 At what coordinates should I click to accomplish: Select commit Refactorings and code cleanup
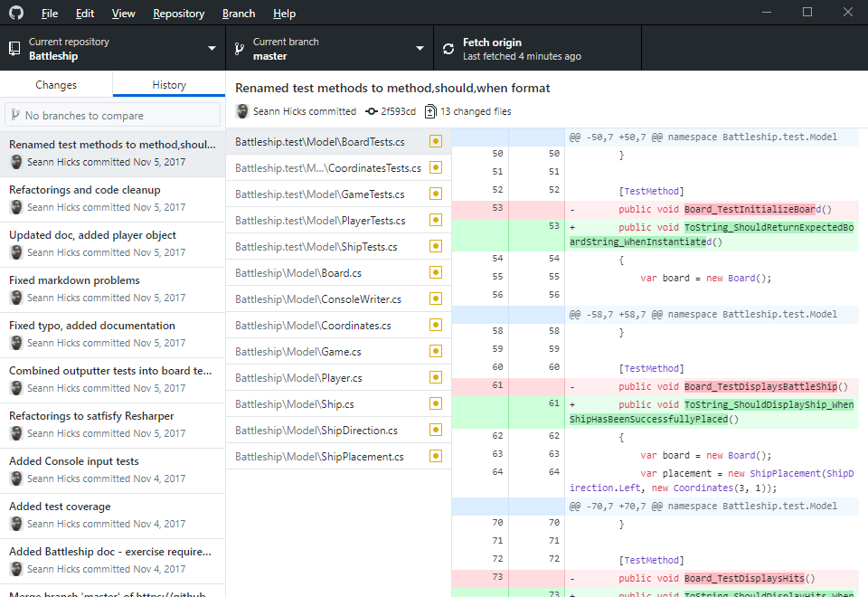112,199
